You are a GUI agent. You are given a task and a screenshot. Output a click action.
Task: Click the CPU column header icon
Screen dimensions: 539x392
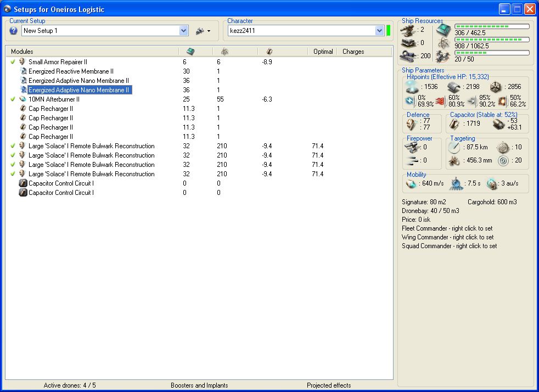pyautogui.click(x=190, y=52)
